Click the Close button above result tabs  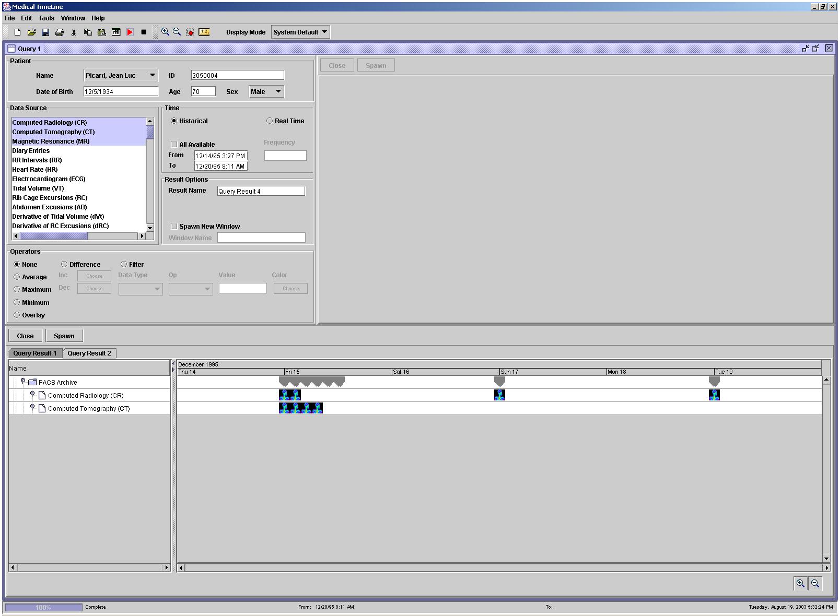[25, 336]
